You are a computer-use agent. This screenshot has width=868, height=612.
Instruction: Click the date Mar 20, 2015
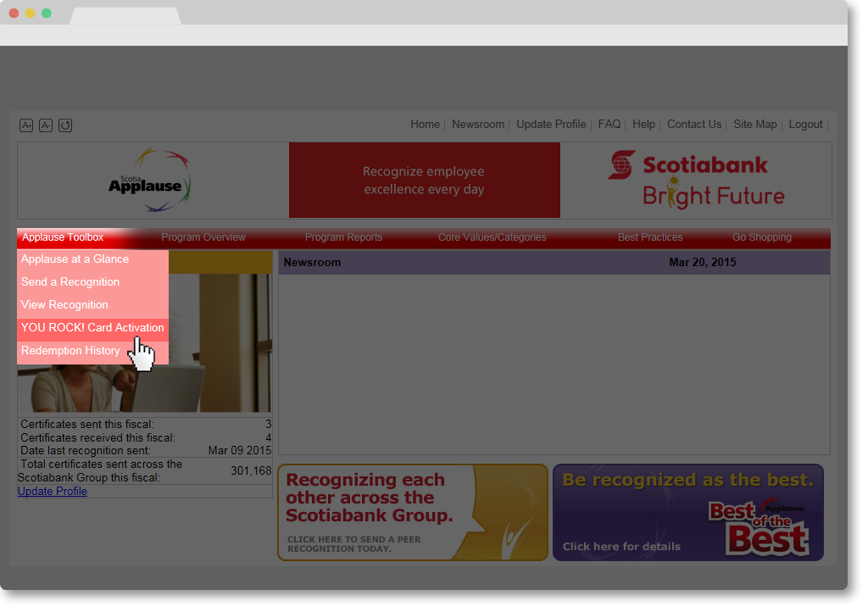click(x=703, y=262)
